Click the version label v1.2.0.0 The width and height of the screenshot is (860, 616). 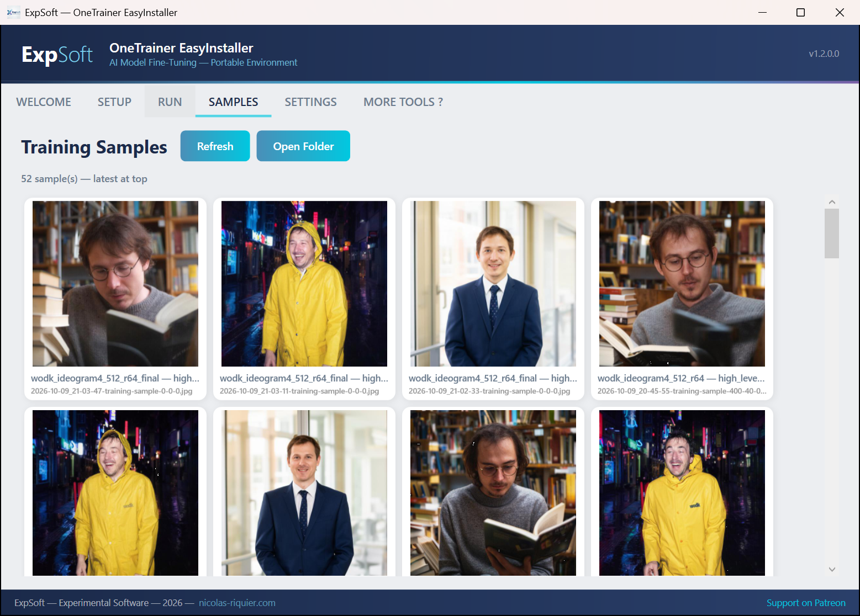coord(824,54)
